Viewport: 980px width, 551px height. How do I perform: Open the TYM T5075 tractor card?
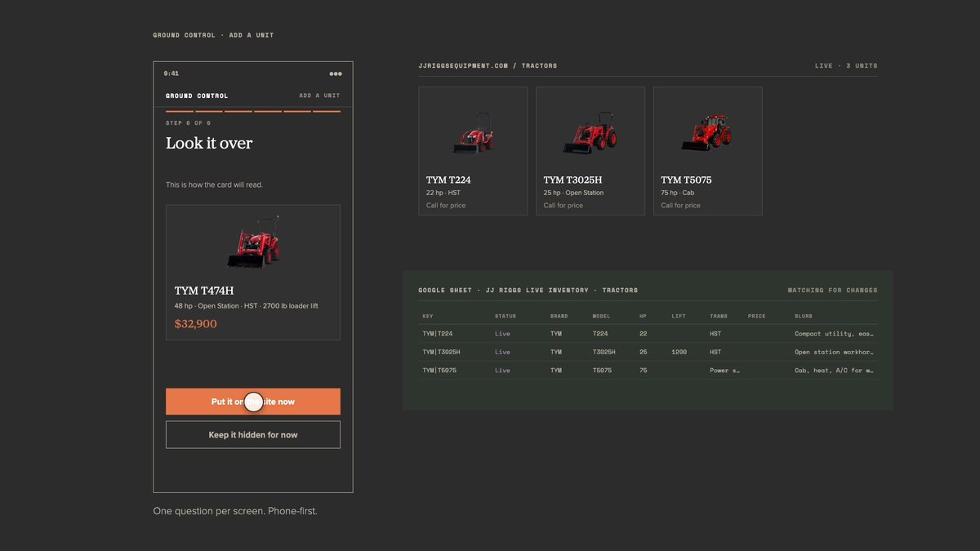pyautogui.click(x=708, y=151)
